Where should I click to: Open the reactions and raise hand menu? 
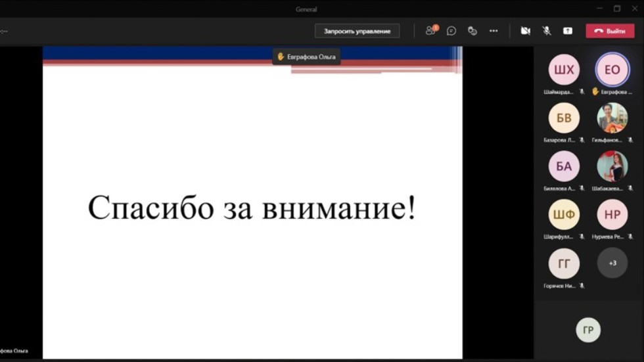(x=472, y=31)
